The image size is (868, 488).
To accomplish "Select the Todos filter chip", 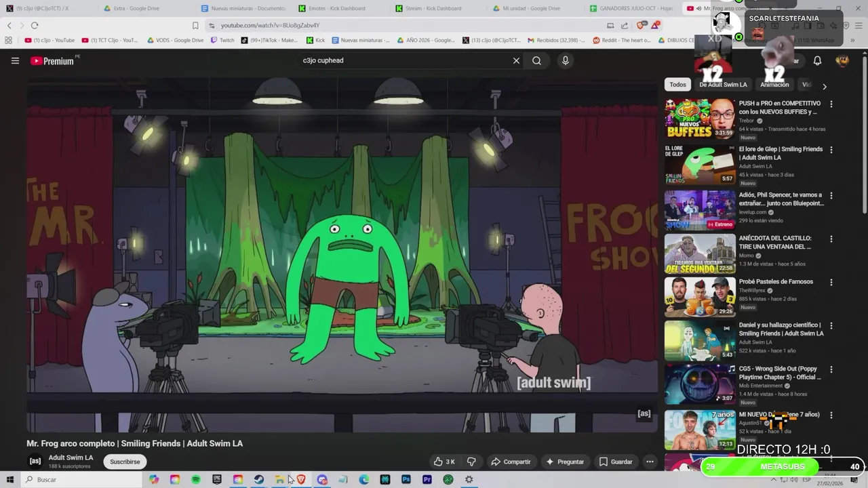I will 678,85.
